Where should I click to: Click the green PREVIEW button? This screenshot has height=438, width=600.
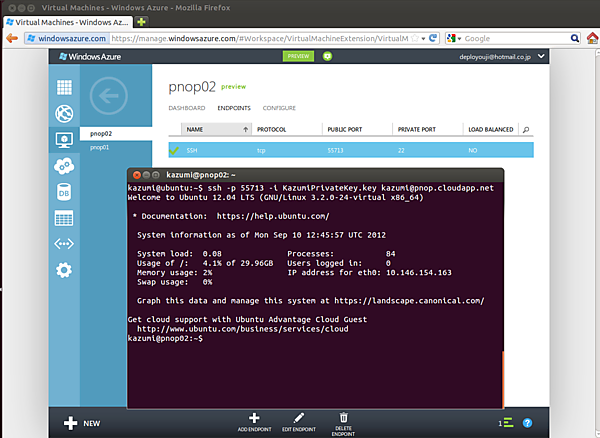[x=298, y=56]
